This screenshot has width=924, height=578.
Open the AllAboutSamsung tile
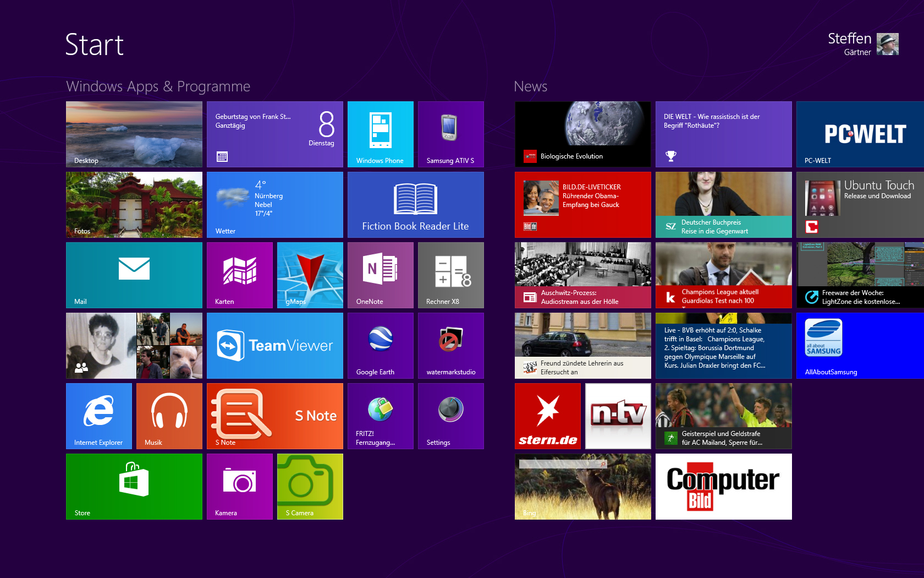click(x=860, y=346)
